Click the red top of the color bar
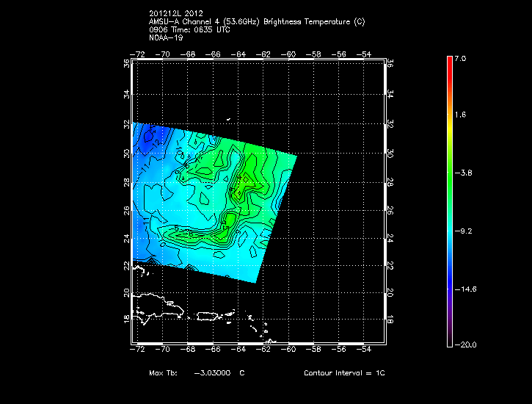 point(450,60)
